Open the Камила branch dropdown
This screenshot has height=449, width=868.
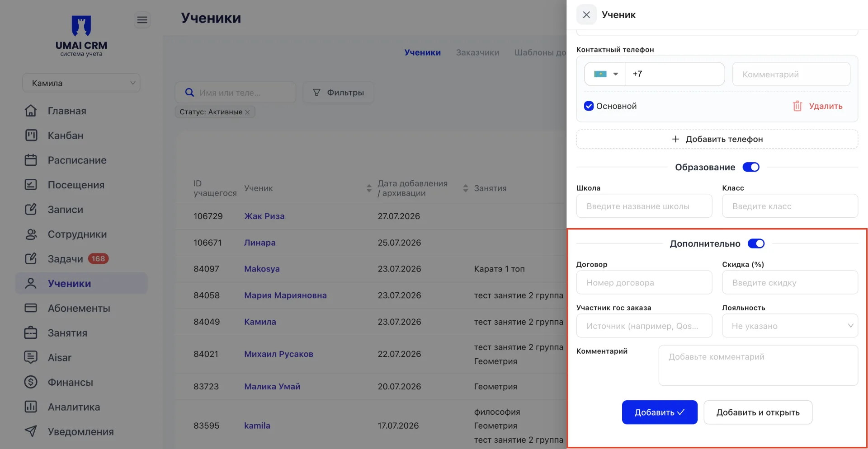tap(81, 83)
